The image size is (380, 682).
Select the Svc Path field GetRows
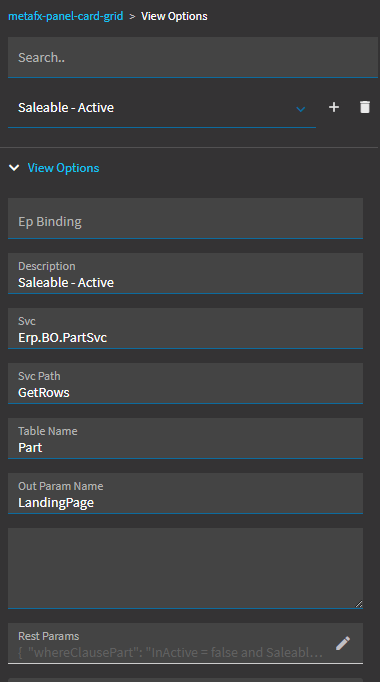(x=185, y=384)
